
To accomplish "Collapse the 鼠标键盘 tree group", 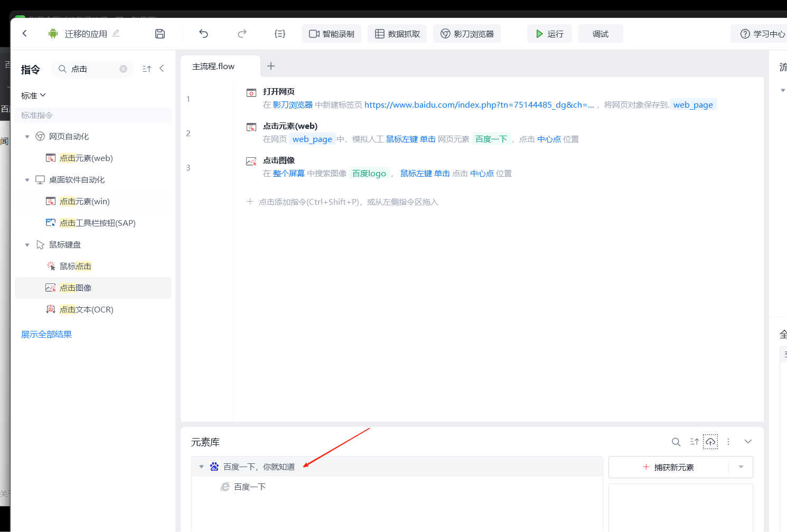I will point(27,245).
